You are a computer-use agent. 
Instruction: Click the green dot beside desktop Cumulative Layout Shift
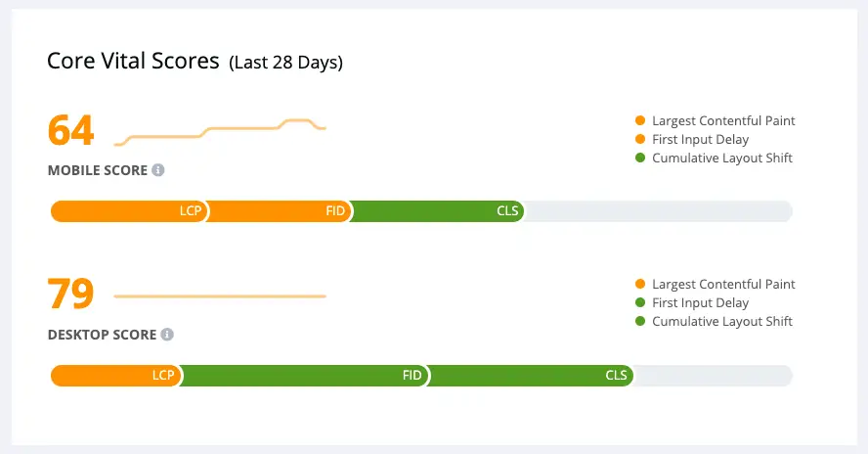pyautogui.click(x=640, y=321)
